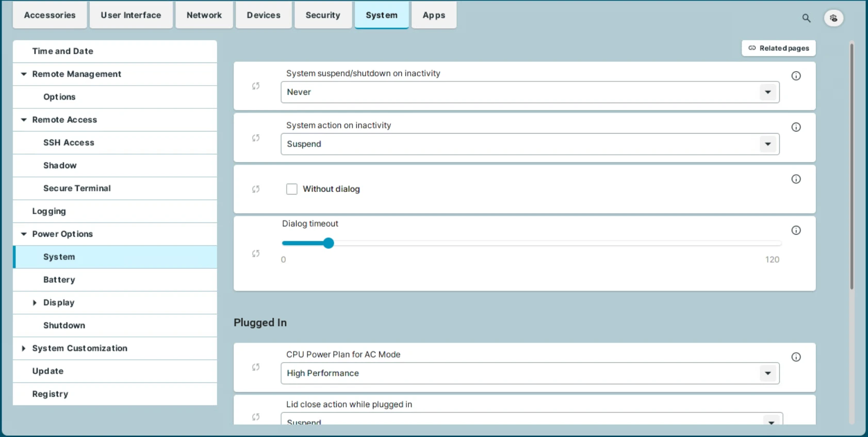Click the search magnifier icon

[806, 18]
